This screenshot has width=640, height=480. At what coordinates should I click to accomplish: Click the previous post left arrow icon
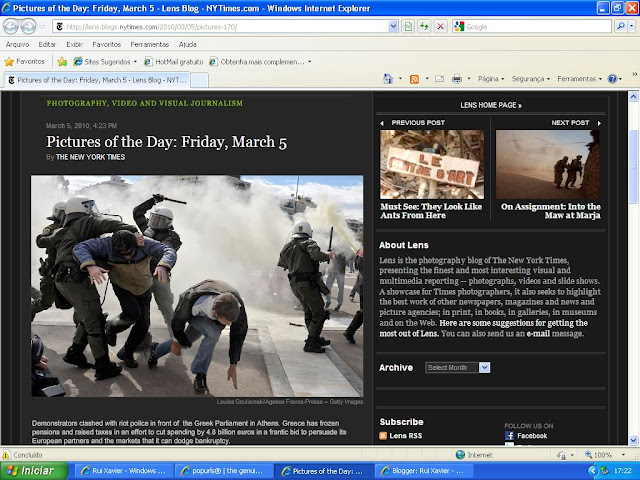[x=382, y=123]
